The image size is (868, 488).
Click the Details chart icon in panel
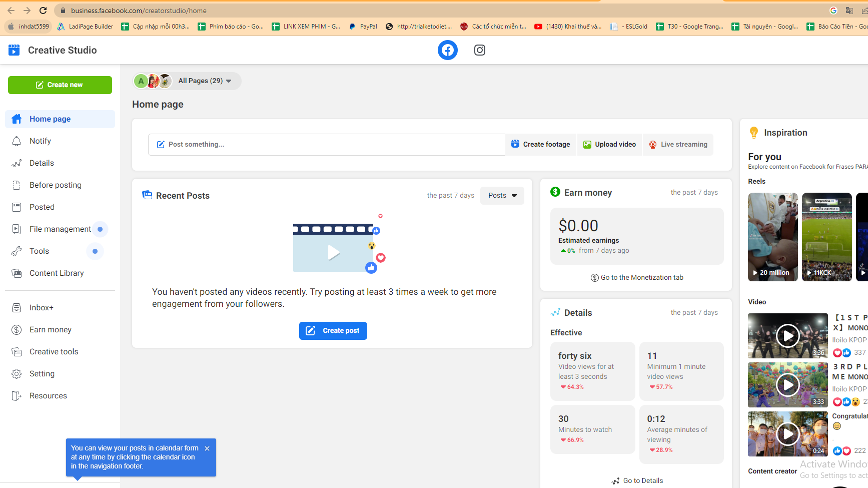tap(555, 312)
